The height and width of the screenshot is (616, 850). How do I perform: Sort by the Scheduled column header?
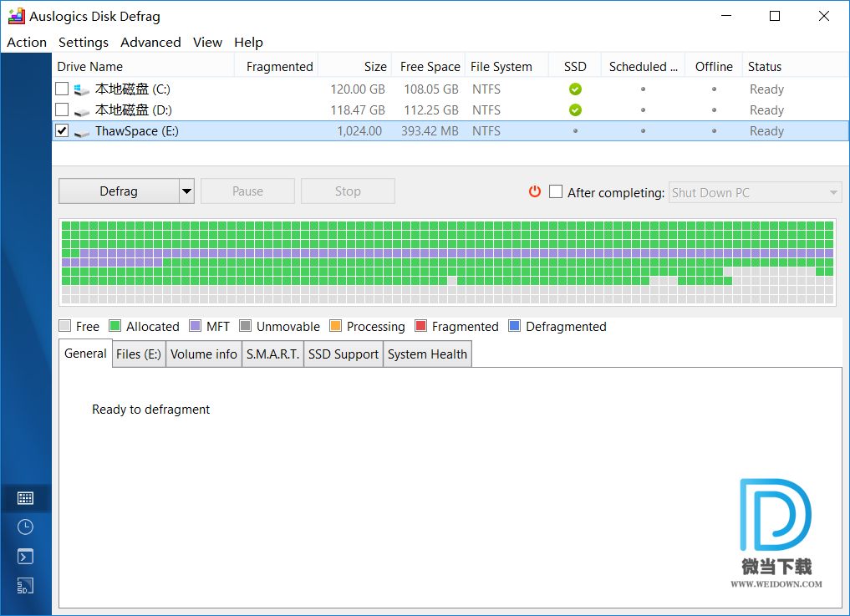(x=643, y=66)
